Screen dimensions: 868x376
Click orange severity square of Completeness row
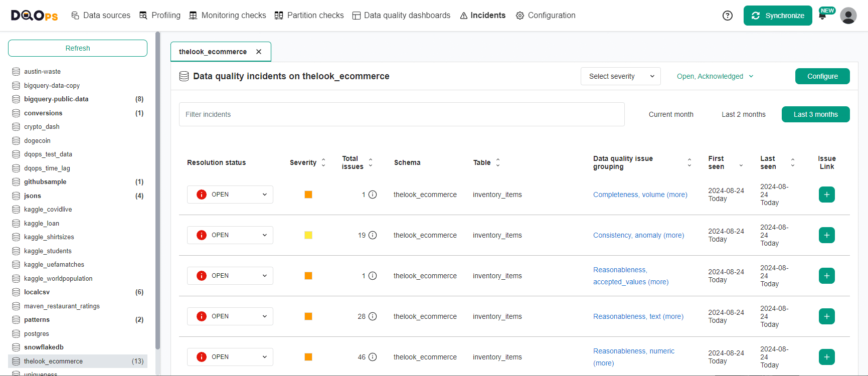308,195
